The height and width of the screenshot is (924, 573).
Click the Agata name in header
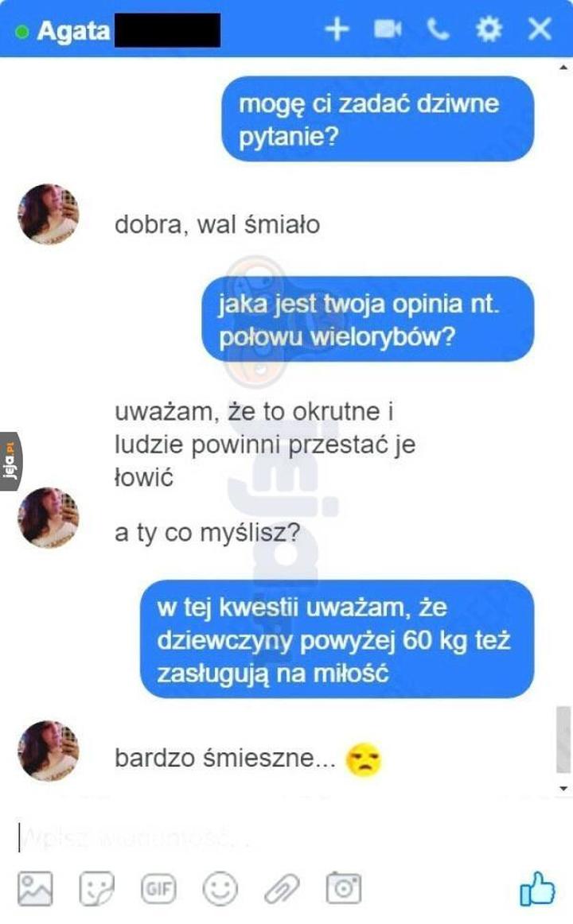pos(73,31)
